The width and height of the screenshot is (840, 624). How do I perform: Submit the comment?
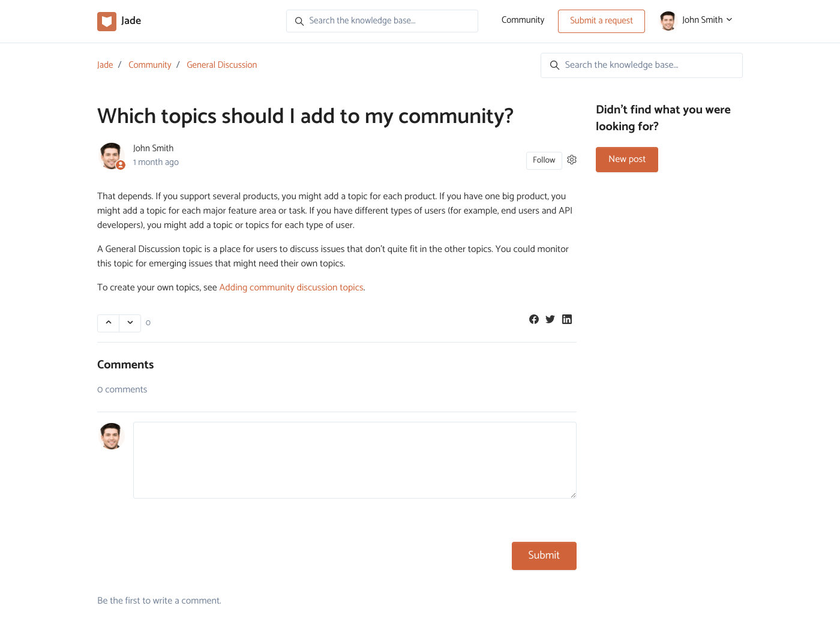(544, 556)
